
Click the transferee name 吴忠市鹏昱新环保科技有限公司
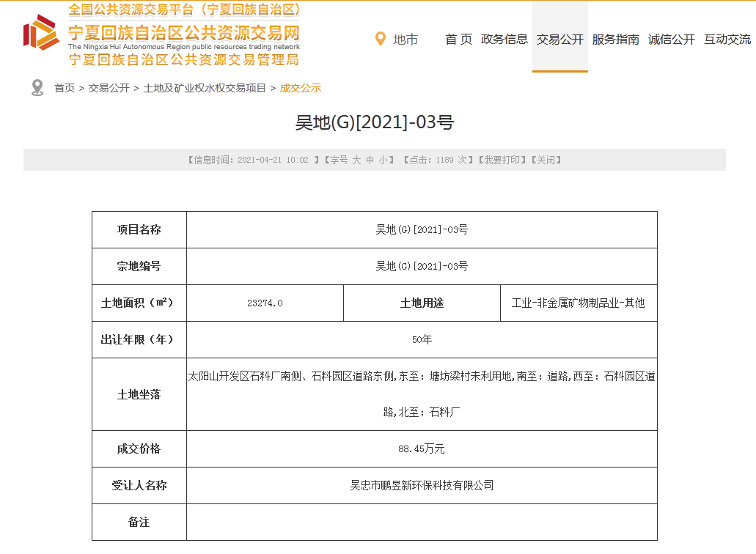coord(422,486)
